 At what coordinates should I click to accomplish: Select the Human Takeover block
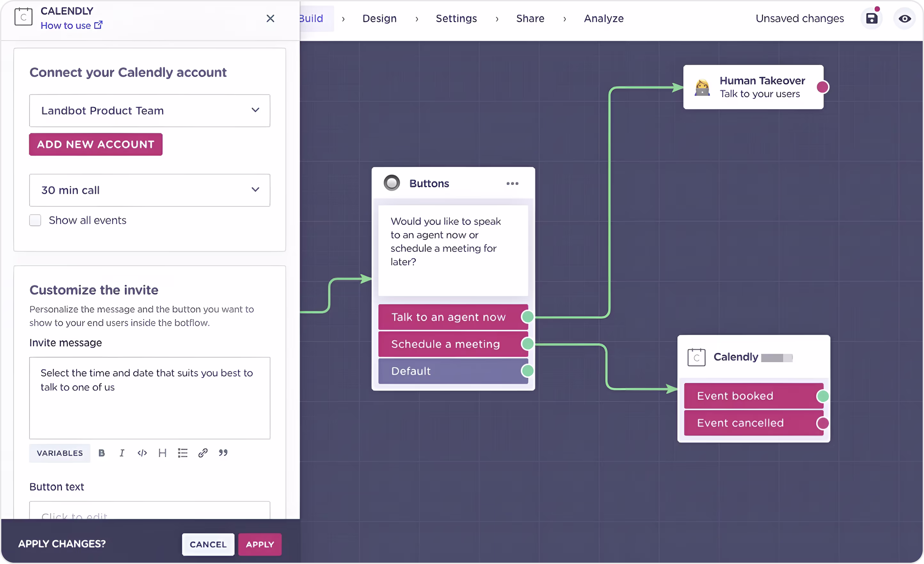pos(753,87)
